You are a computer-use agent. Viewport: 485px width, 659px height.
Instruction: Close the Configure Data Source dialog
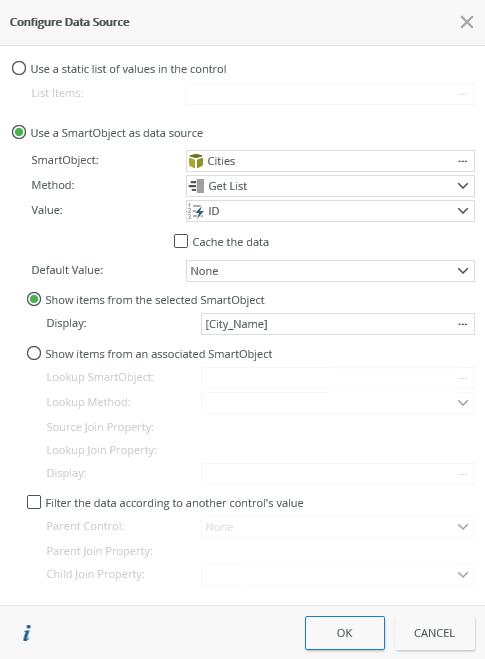click(x=467, y=22)
